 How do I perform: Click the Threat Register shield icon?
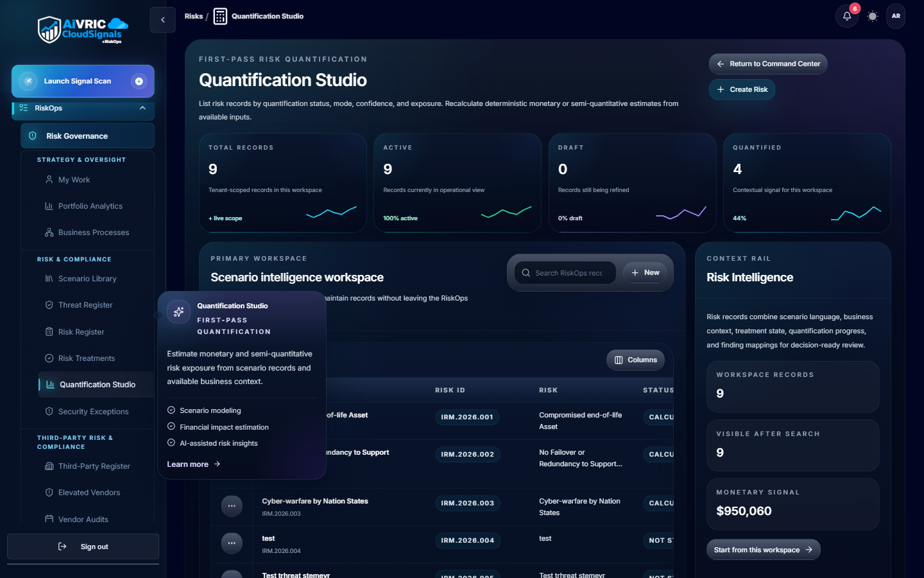coord(49,305)
